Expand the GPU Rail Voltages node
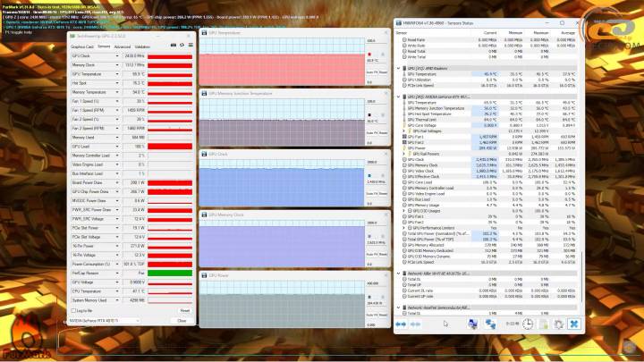Screen dimensions: 644x362 [x=404, y=130]
